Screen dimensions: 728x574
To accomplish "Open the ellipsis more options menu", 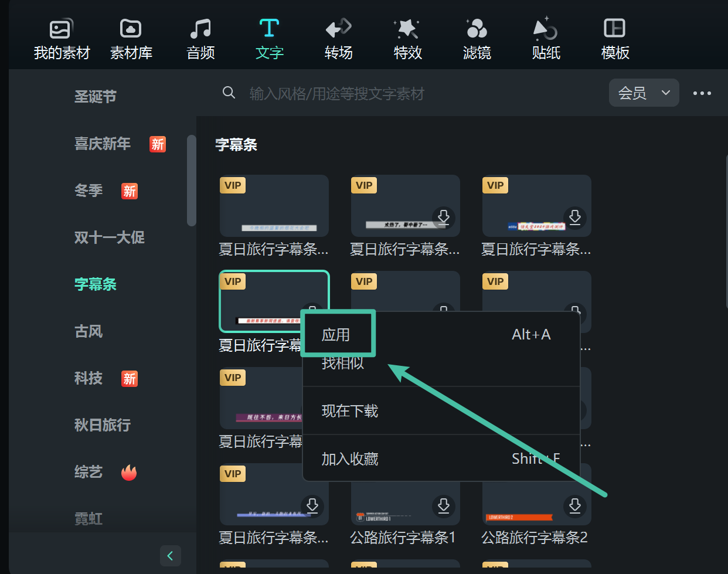I will [702, 92].
